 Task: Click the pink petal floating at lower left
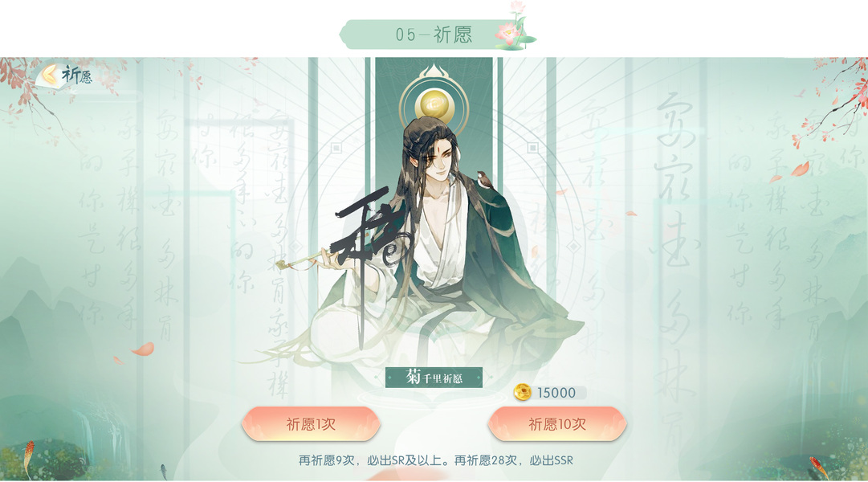point(143,349)
